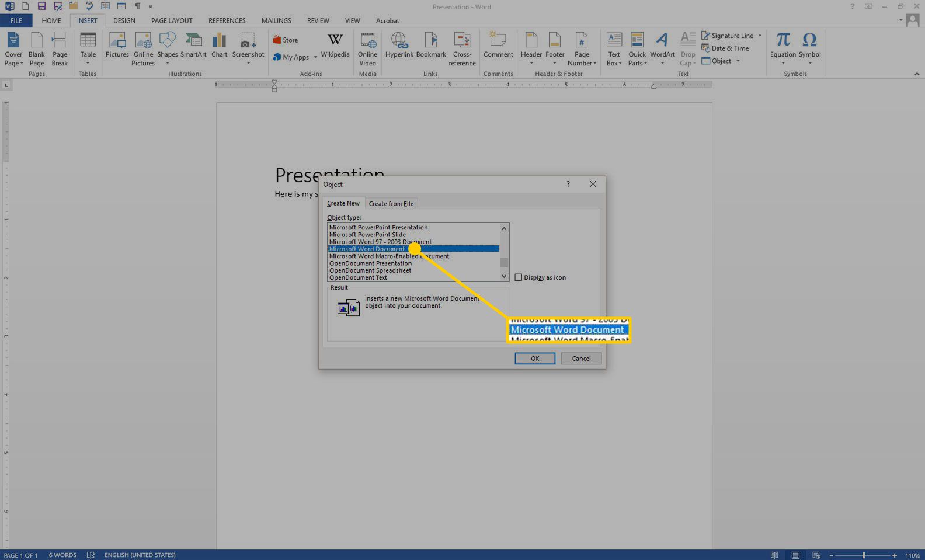Customize Quick Access Toolbar dropdown arrow
This screenshot has width=925, height=560.
(151, 6)
